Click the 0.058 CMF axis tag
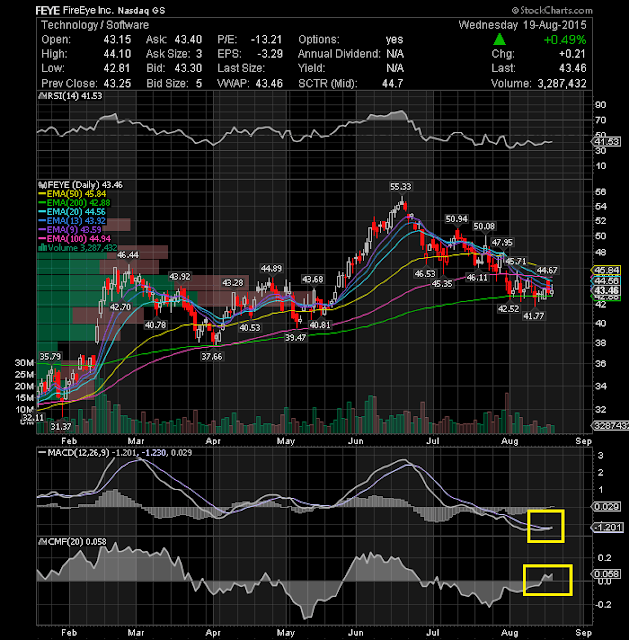Screen dimensions: 629x640 [x=607, y=574]
